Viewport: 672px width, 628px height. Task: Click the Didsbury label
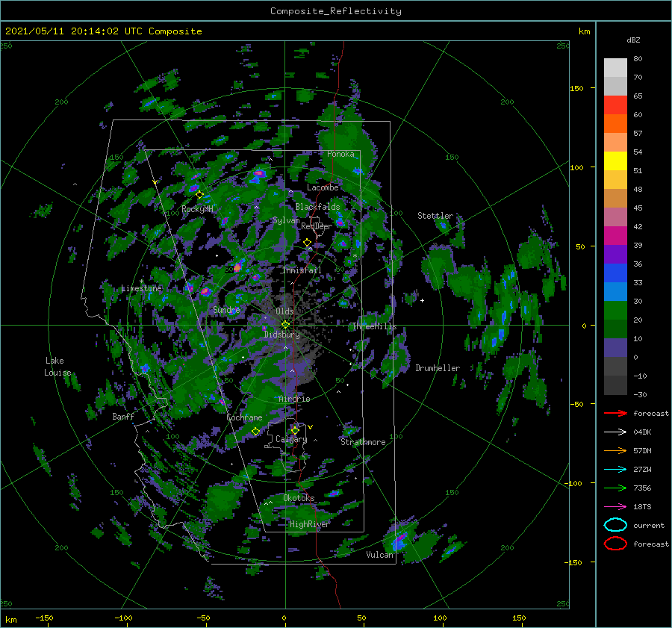282,335
